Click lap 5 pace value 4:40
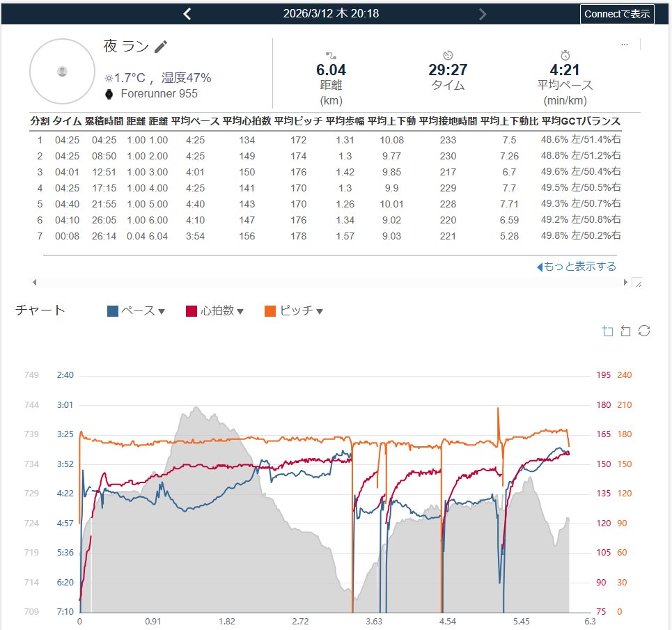Screen dimensions: 672x630 click(196, 204)
